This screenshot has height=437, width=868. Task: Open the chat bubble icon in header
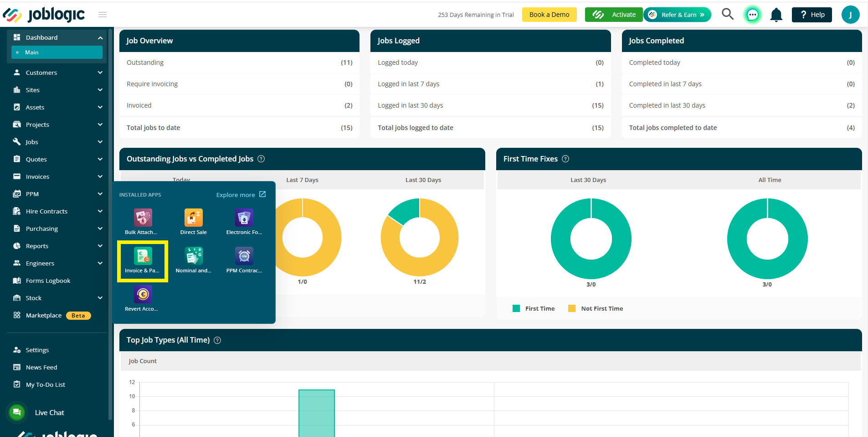pos(753,15)
